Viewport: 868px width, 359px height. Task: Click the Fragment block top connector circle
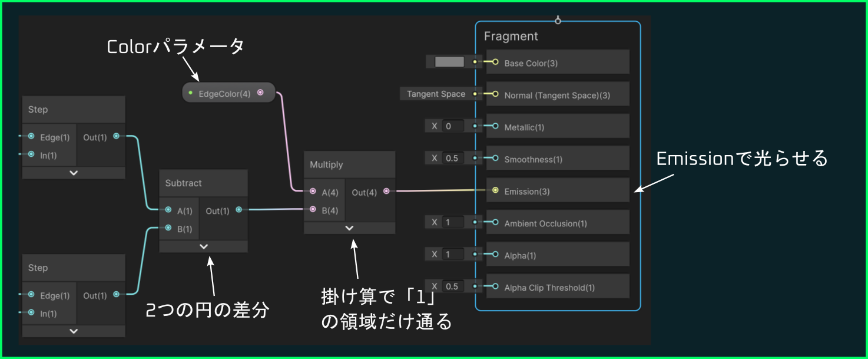coord(558,21)
